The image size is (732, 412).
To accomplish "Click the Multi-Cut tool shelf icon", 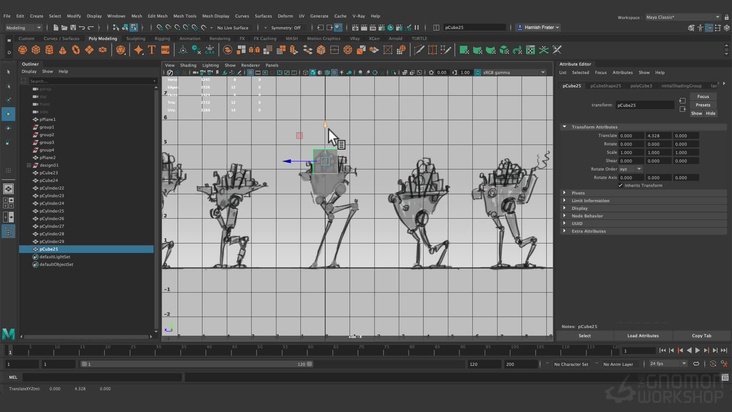I will (419, 50).
